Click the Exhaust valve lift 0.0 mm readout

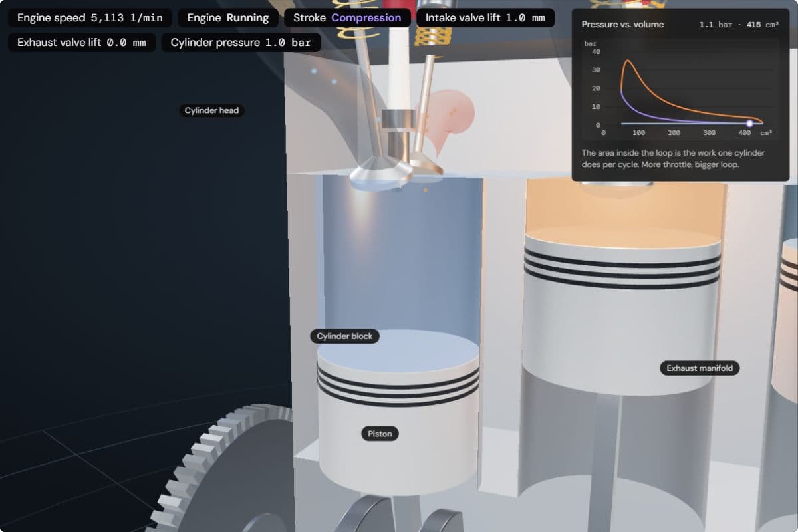click(82, 43)
